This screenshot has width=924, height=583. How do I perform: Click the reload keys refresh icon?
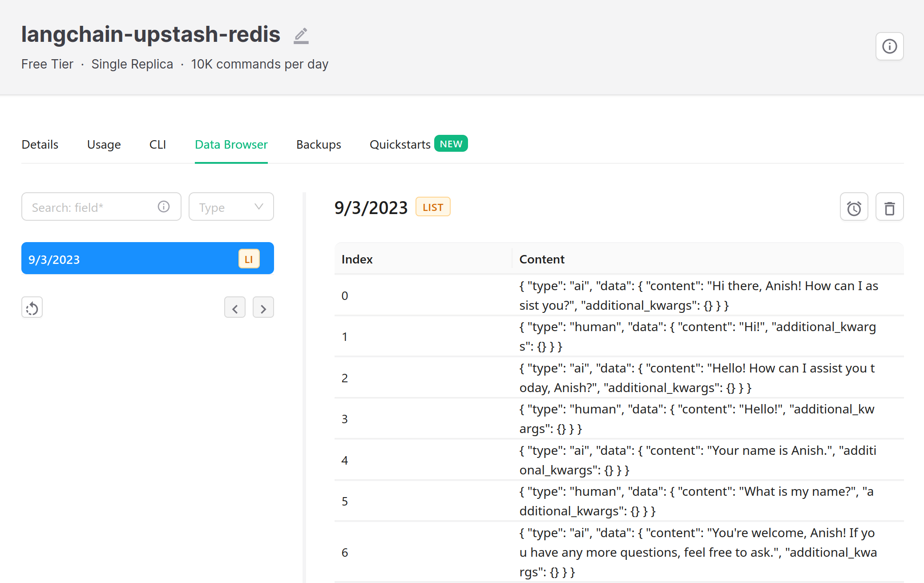tap(32, 308)
